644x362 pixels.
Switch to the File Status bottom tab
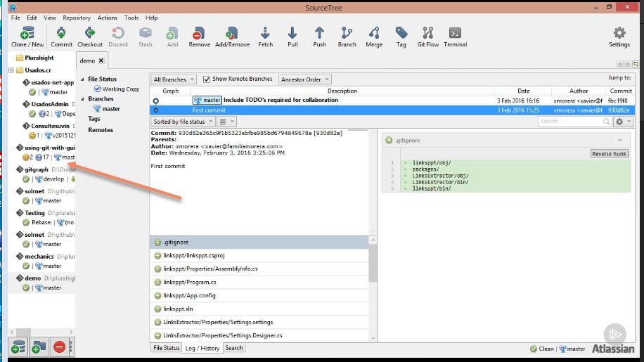tap(167, 348)
